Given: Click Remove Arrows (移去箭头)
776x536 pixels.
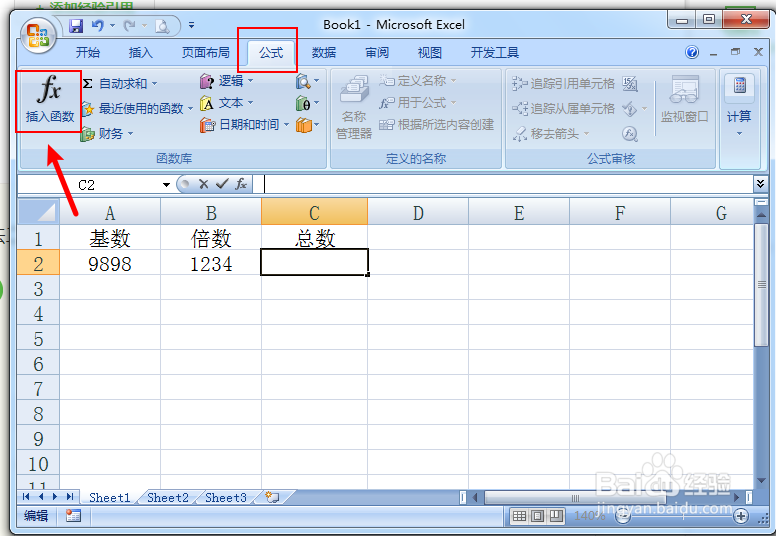Looking at the screenshot, I should point(551,134).
